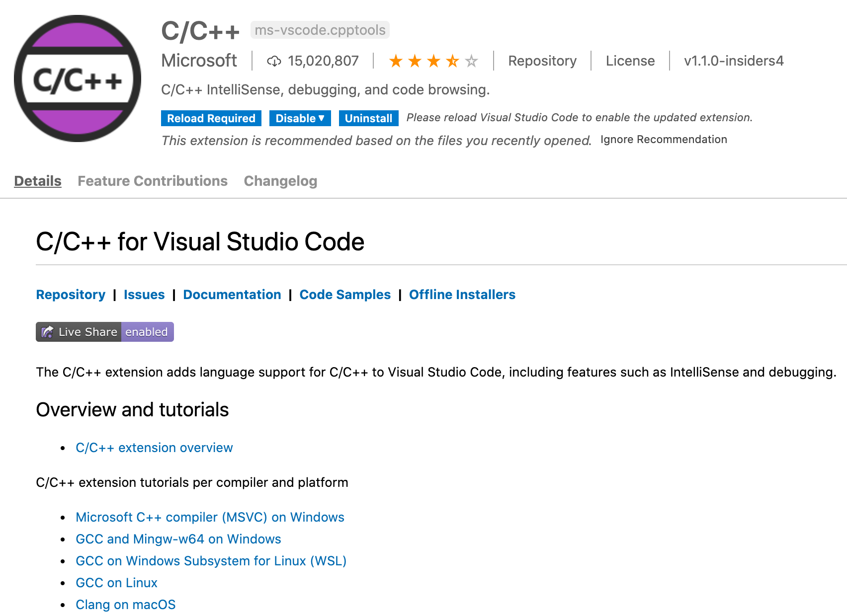Click the Live Share enabled badge
The height and width of the screenshot is (616, 847).
(105, 332)
